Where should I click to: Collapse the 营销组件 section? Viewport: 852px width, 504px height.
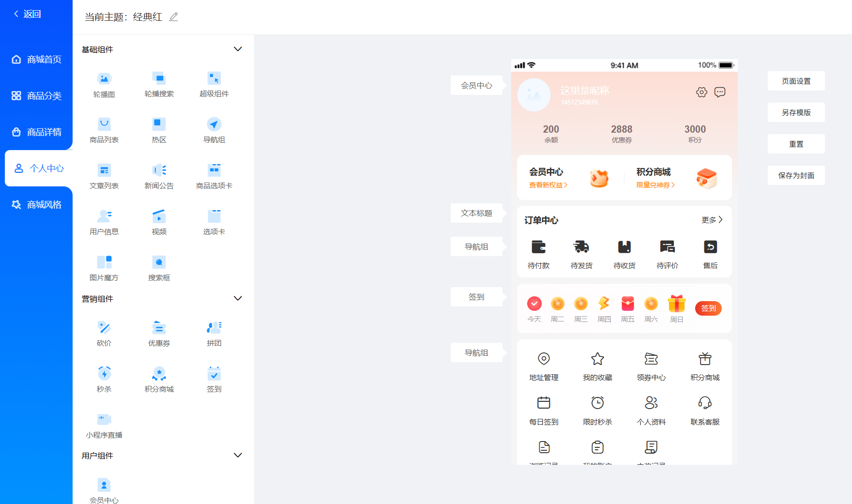pyautogui.click(x=238, y=299)
